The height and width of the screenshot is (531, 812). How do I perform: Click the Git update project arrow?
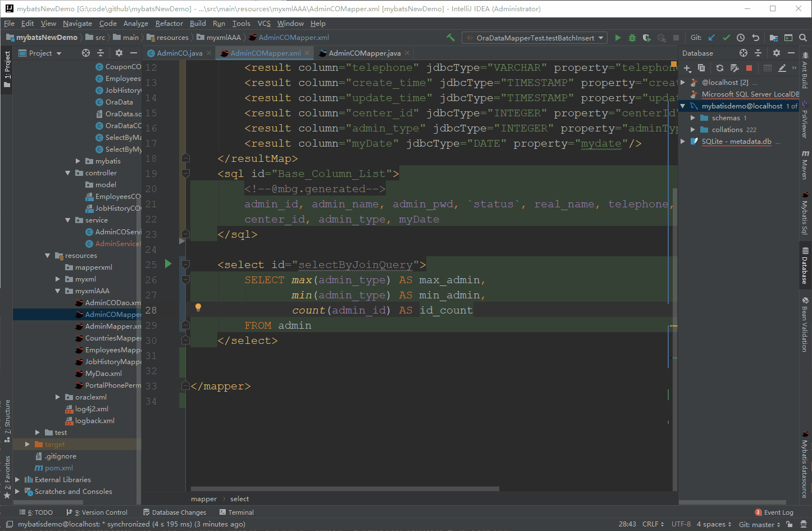pos(711,38)
